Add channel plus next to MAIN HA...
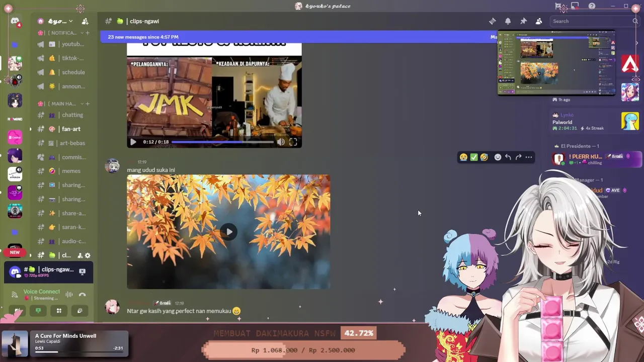 click(x=88, y=104)
